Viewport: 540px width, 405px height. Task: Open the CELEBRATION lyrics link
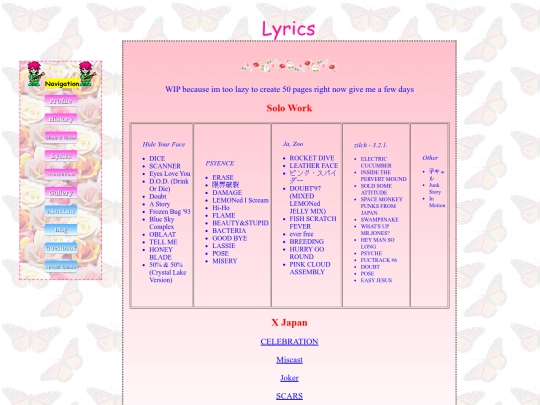[x=289, y=342]
